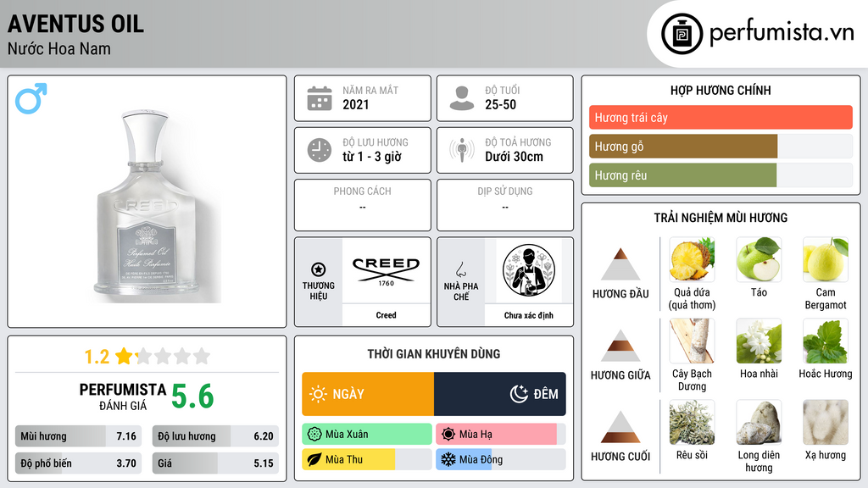This screenshot has height=488, width=868.
Task: Click the 1.2 star rating
Action: (x=147, y=357)
